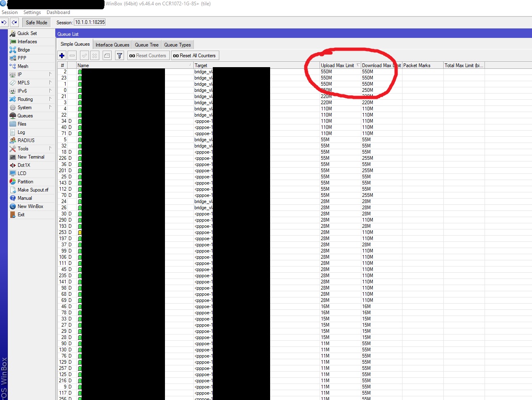Select queue row number 226
The image size is (532, 400).
(294, 158)
